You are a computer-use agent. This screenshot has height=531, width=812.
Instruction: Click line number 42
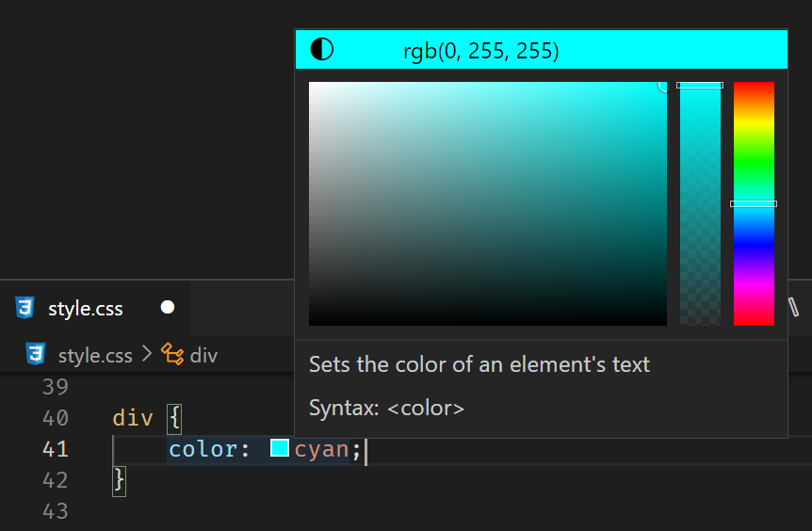[56, 480]
